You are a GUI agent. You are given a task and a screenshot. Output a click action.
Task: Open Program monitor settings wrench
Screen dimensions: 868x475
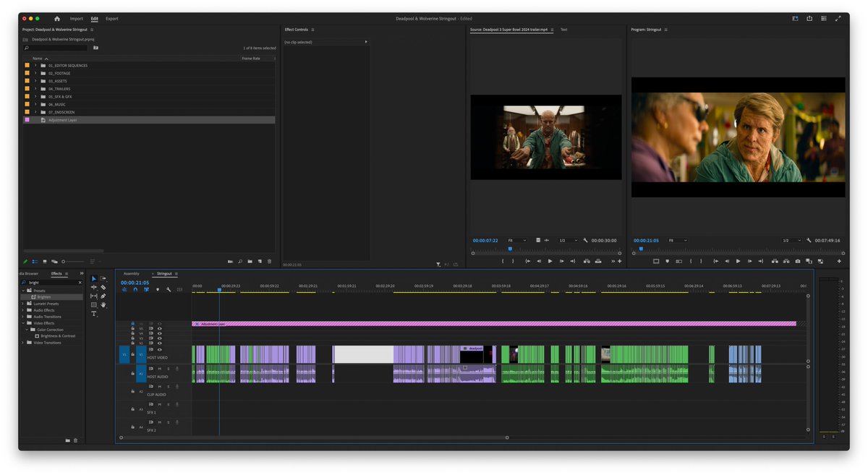click(x=809, y=240)
